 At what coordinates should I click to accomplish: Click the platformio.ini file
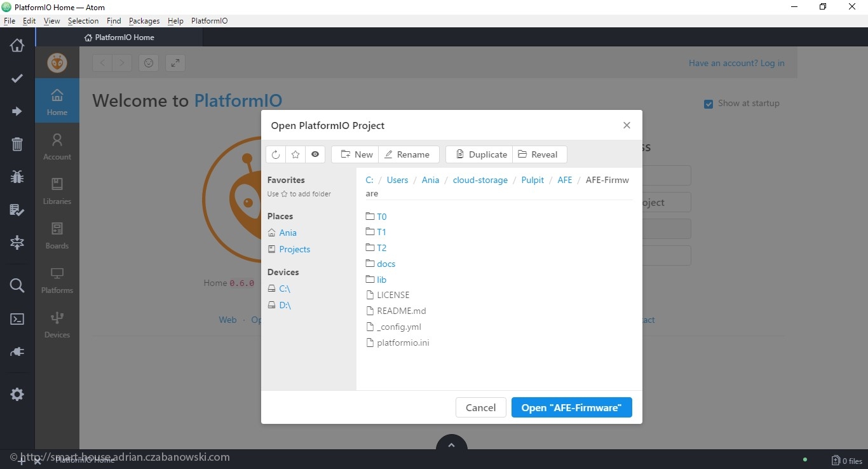pos(398,343)
